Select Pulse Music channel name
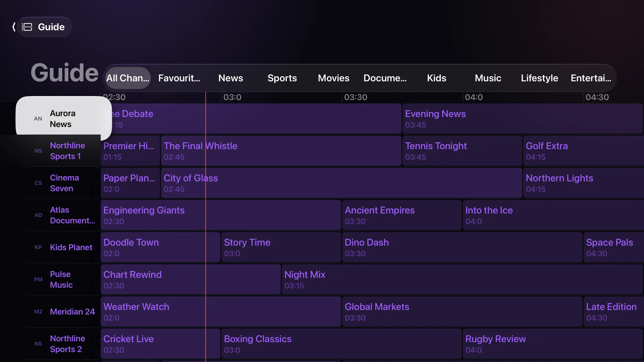The image size is (644, 362). click(61, 280)
